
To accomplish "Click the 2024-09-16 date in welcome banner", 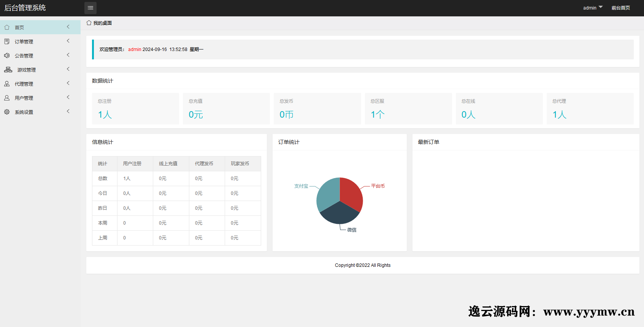I will 155,49.
